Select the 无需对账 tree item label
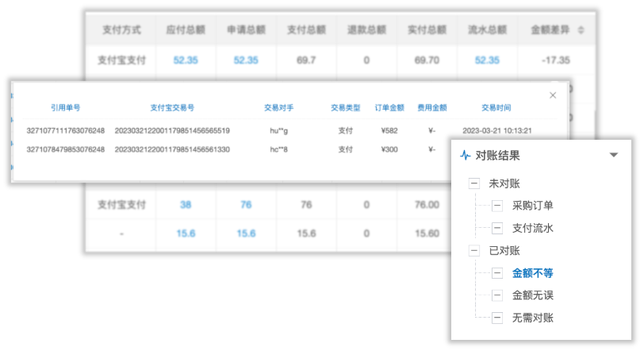Screen dimensions: 644x351 532,318
